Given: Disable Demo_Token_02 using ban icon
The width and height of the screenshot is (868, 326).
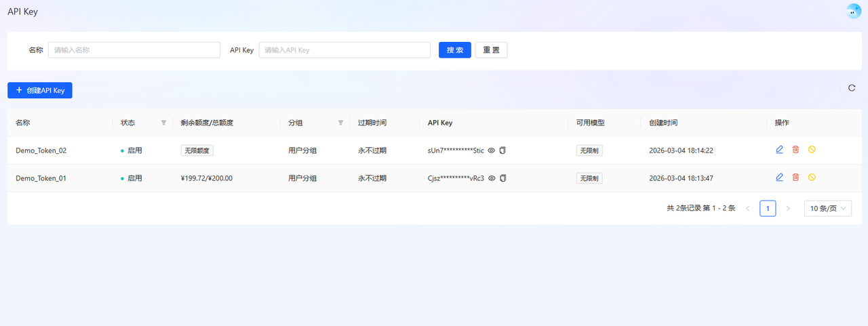Looking at the screenshot, I should (812, 150).
